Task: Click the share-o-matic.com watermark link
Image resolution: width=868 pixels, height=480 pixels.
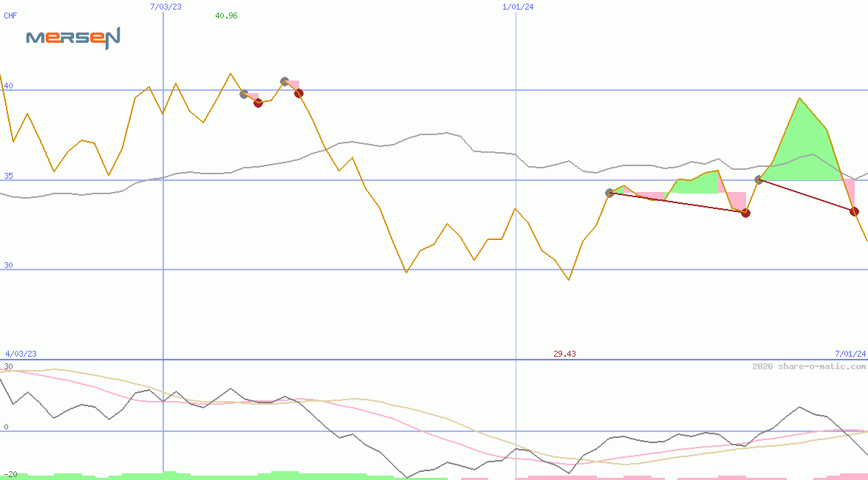Action: (x=809, y=366)
